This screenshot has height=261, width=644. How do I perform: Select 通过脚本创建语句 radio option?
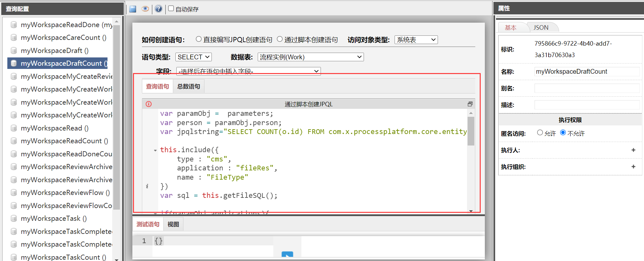click(280, 39)
